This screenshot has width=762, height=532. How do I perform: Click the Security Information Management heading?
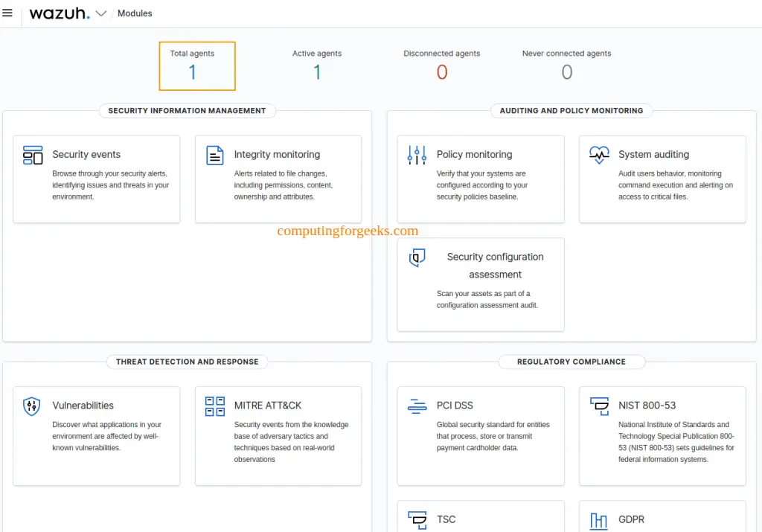(187, 111)
